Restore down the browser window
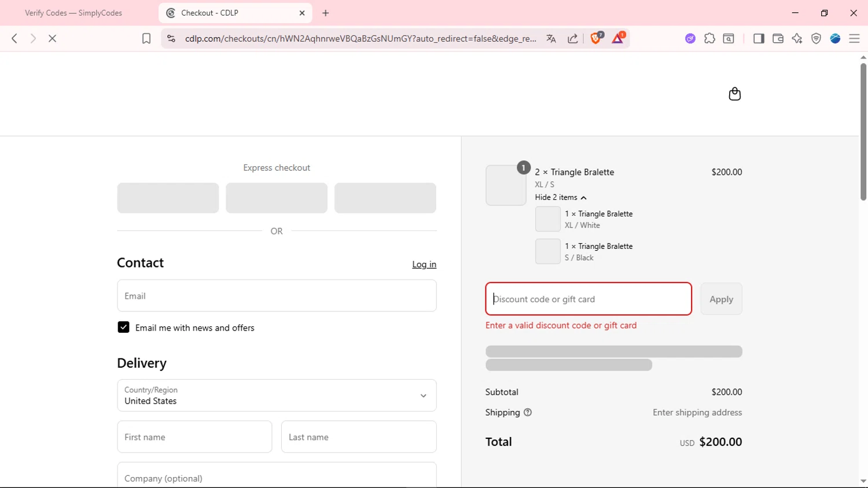The height and width of the screenshot is (488, 868). pos(824,13)
